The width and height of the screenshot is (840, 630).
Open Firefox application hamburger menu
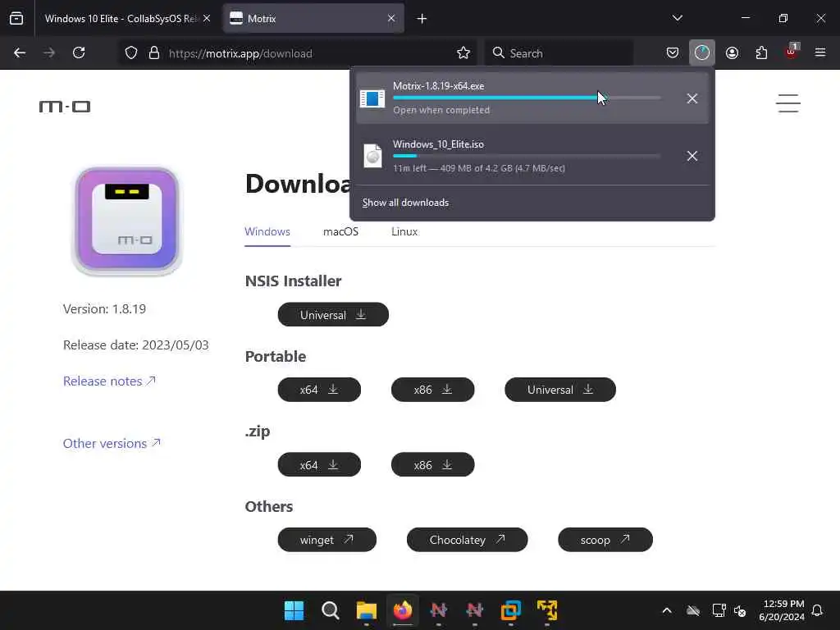(x=820, y=53)
